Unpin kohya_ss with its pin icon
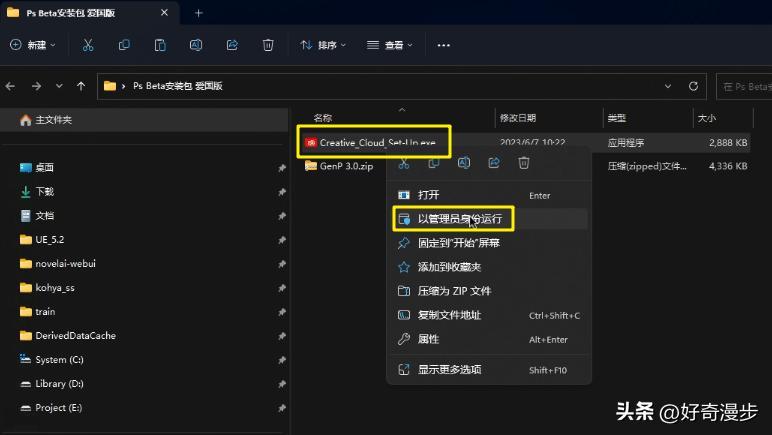 282,288
